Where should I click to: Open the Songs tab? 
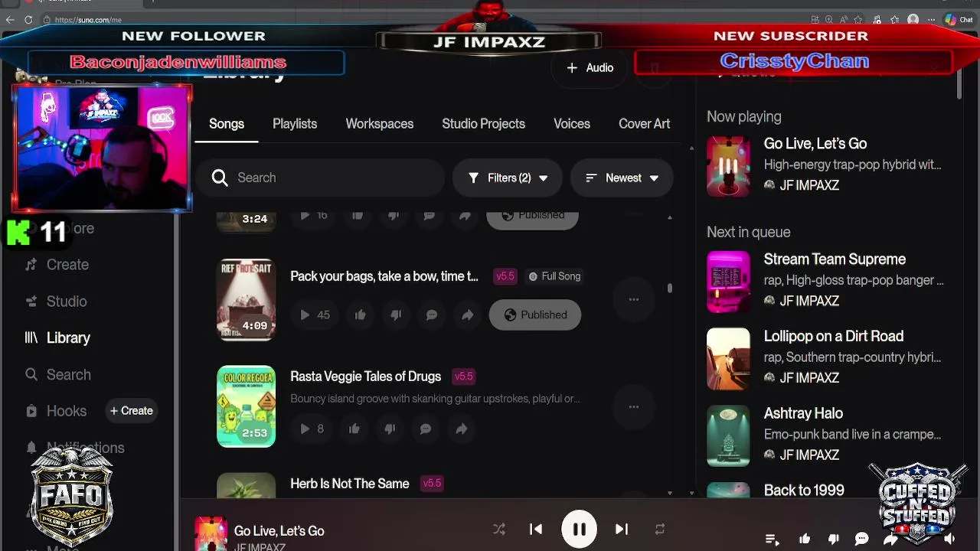(x=227, y=124)
